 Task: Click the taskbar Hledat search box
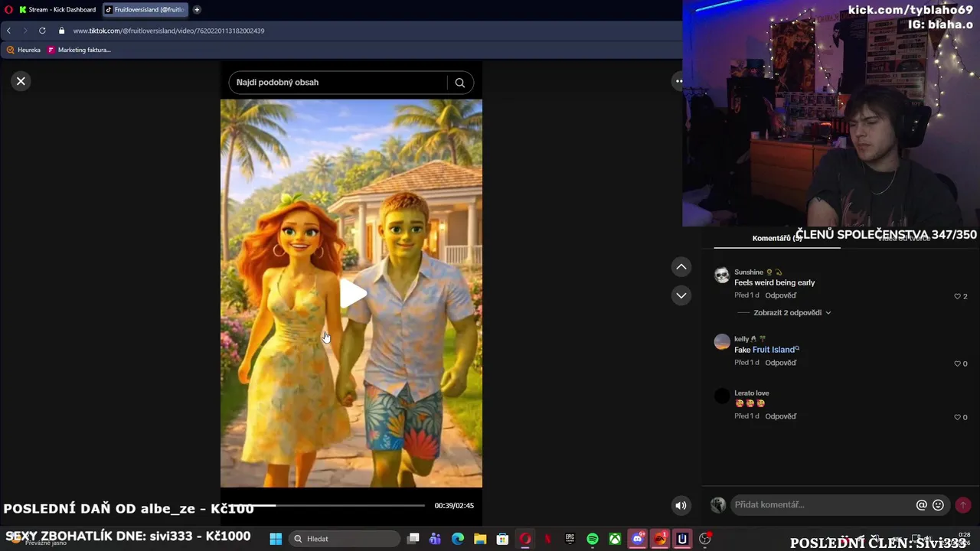coord(345,539)
